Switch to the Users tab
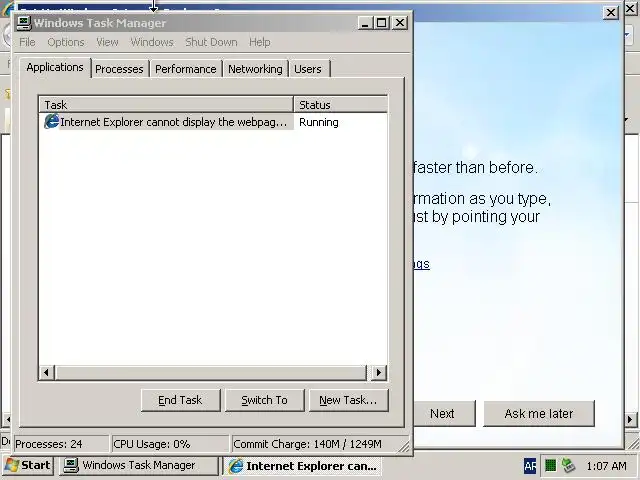The width and height of the screenshot is (640, 480). 308,69
